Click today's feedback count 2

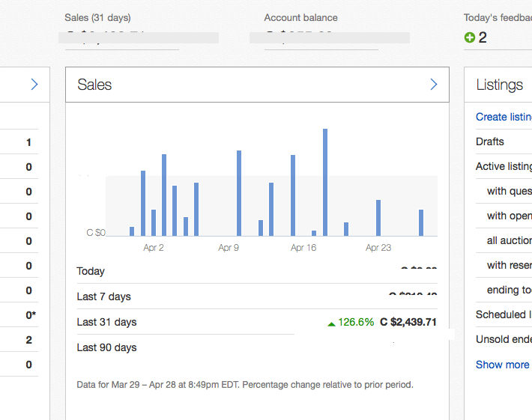coord(483,37)
